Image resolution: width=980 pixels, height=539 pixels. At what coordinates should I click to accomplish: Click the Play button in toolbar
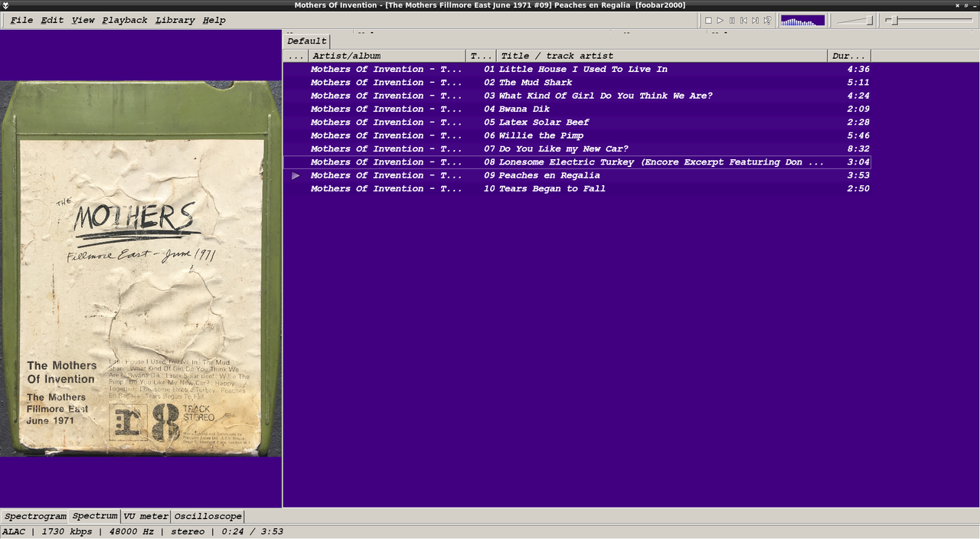720,21
